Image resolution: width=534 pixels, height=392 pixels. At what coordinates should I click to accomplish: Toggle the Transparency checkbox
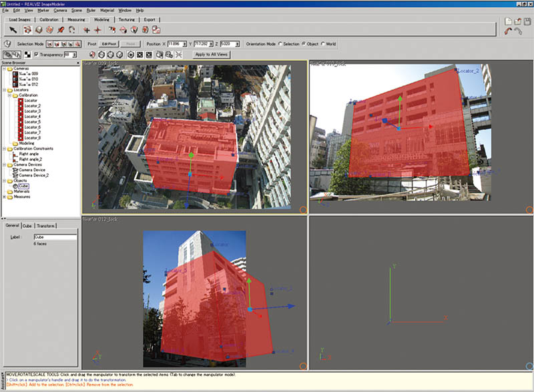36,55
